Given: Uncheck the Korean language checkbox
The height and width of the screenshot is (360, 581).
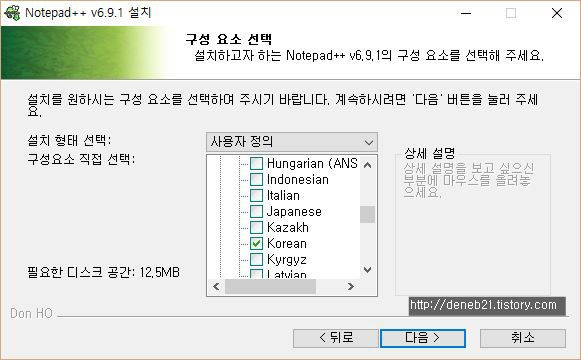Looking at the screenshot, I should tap(256, 244).
